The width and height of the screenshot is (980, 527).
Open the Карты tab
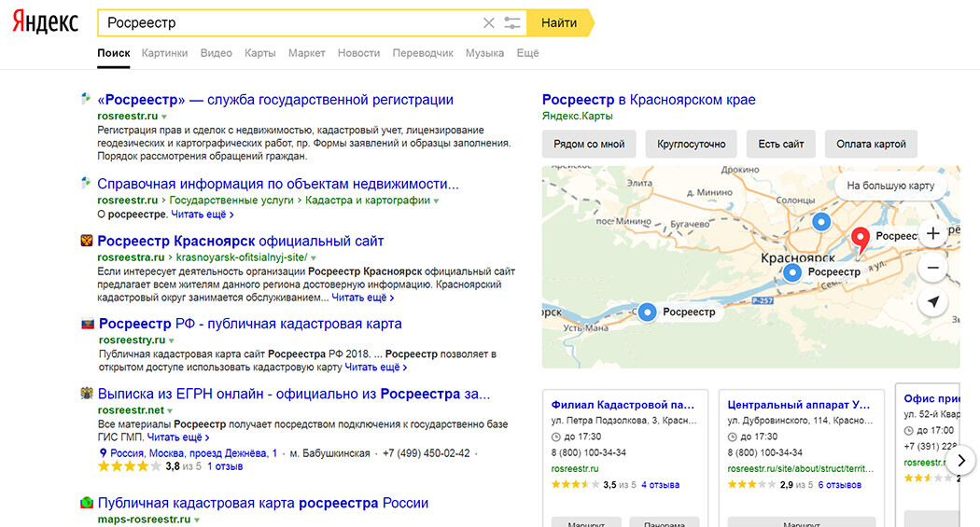coord(260,53)
